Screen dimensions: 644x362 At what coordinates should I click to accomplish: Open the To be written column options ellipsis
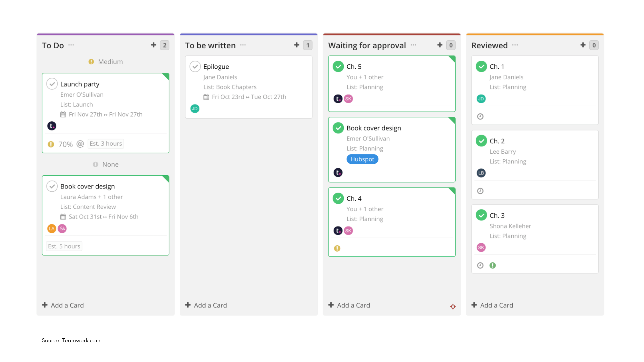coord(243,45)
